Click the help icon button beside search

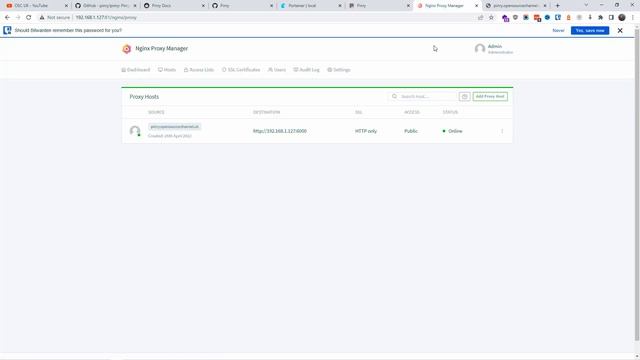click(x=464, y=96)
